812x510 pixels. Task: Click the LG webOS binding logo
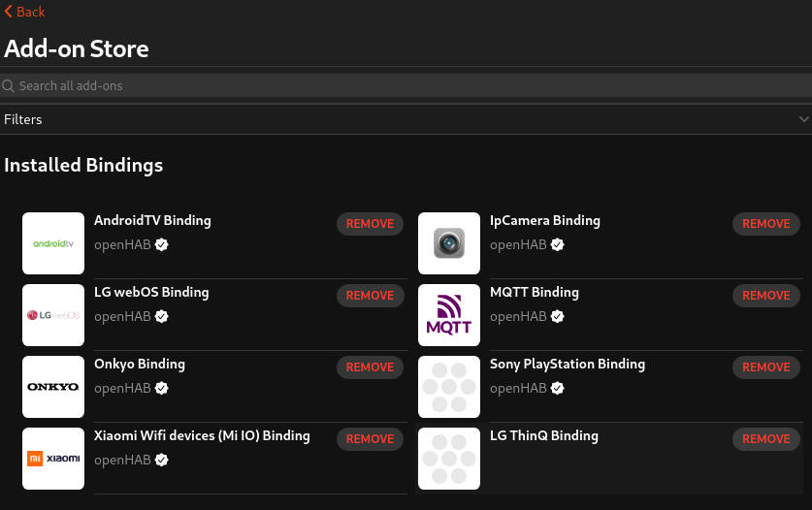[53, 315]
